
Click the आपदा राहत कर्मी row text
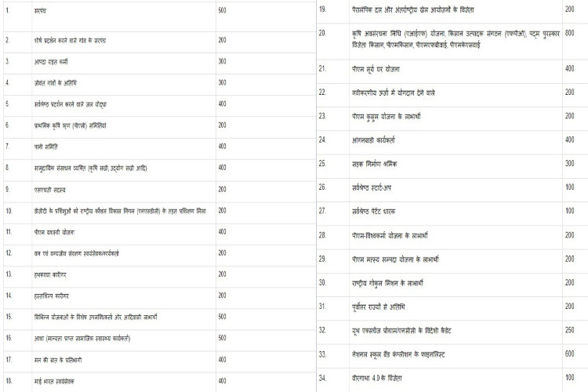pyautogui.click(x=51, y=61)
